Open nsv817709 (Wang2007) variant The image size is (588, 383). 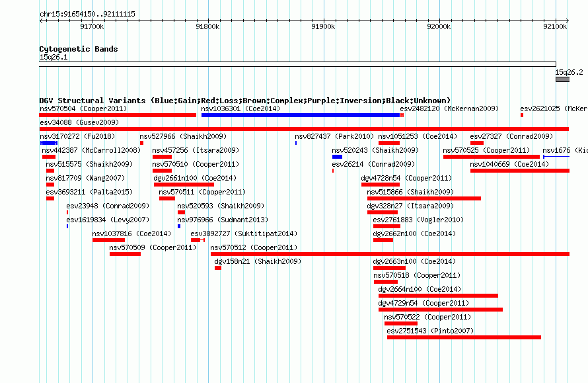tap(85, 179)
